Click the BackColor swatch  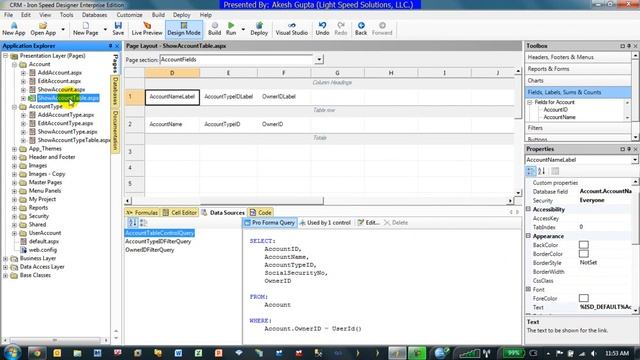584,245
